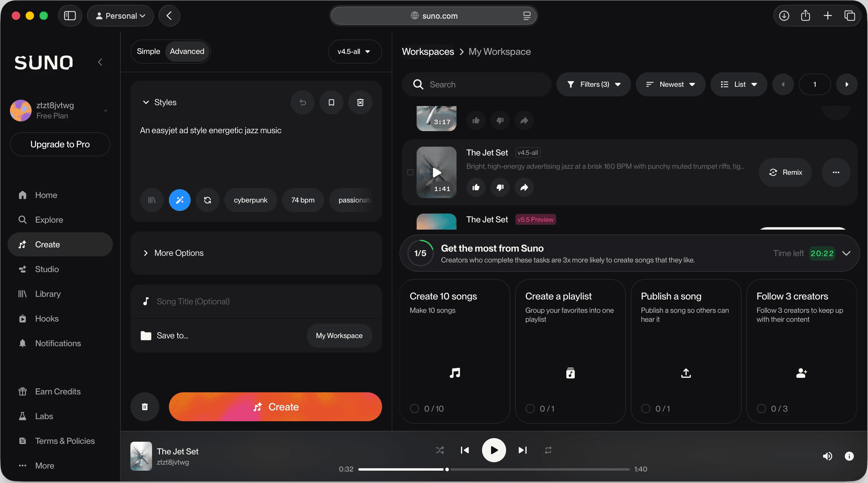The height and width of the screenshot is (483, 868).
Task: Seek within the player progress bar
Action: tap(494, 469)
